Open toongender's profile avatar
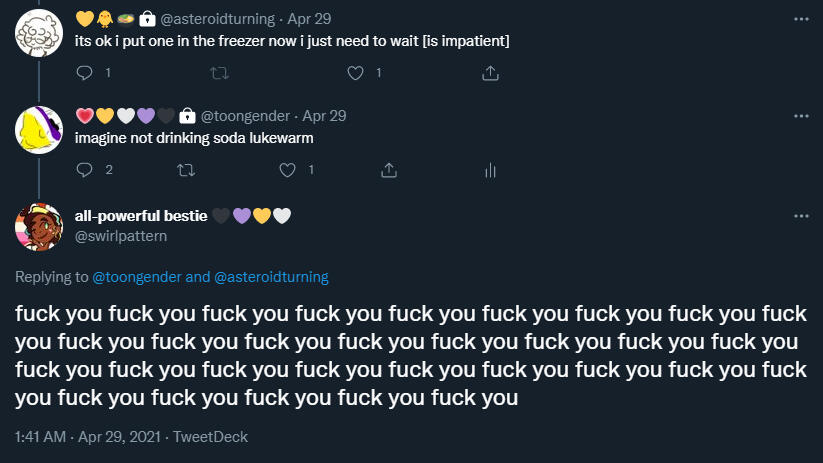823x463 pixels. click(x=39, y=129)
